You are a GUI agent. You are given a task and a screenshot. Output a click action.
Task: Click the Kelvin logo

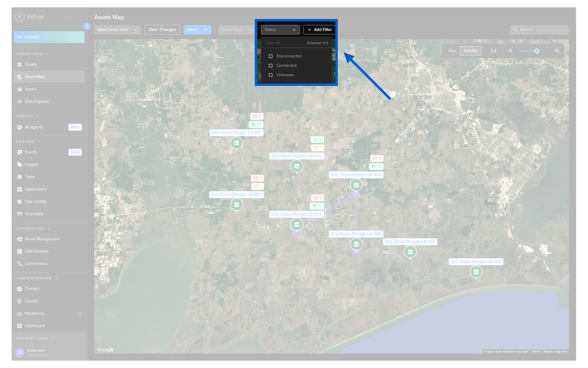pos(30,17)
